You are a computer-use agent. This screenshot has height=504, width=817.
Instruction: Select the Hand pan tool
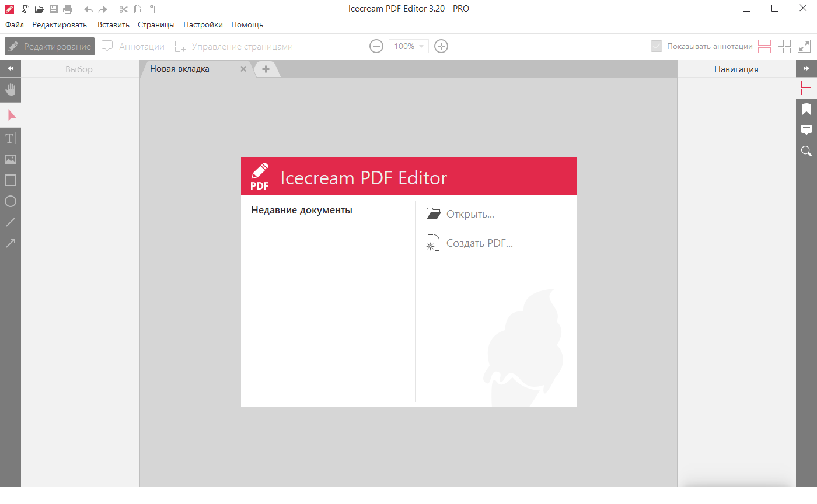[10, 90]
